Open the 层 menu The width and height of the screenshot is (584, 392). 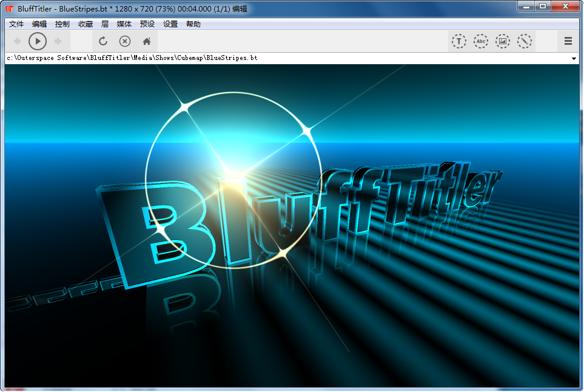[x=105, y=24]
